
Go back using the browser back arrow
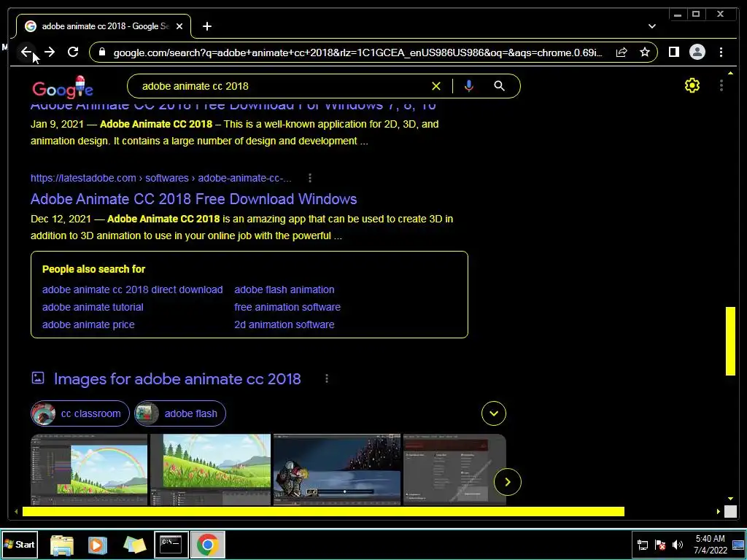(26, 52)
